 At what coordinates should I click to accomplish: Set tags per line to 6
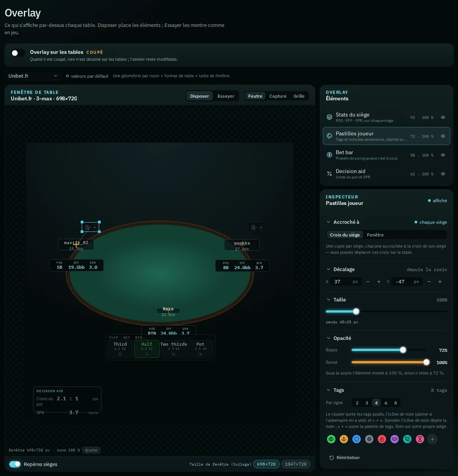click(386, 403)
